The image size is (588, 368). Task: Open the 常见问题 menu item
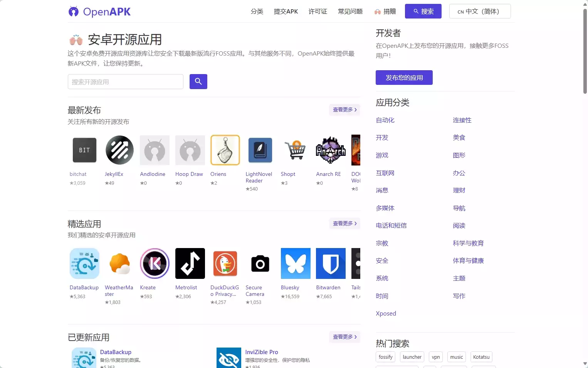tap(350, 12)
